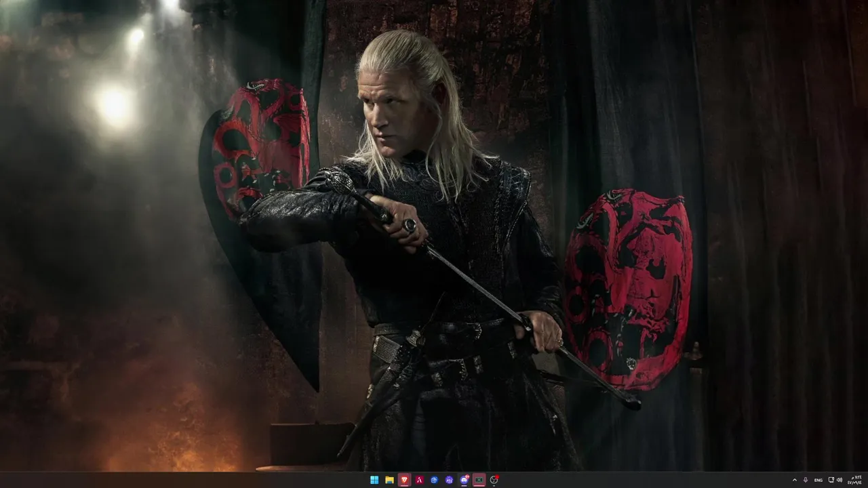Show hidden system tray icons
The image size is (868, 488).
coord(795,480)
